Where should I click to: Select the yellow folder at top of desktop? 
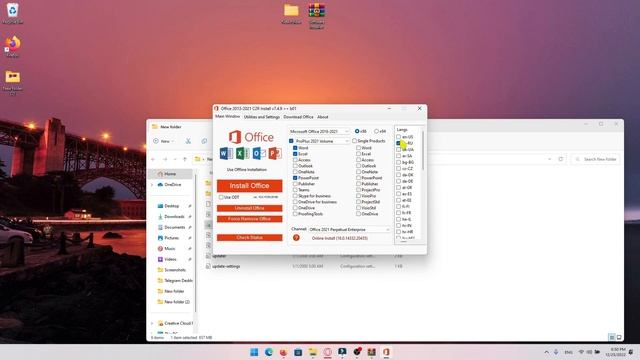(x=291, y=13)
